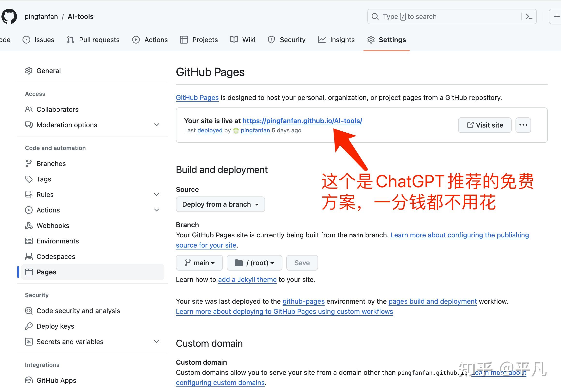This screenshot has height=392, width=561.
Task: Select Branches in the sidebar
Action: click(x=51, y=163)
